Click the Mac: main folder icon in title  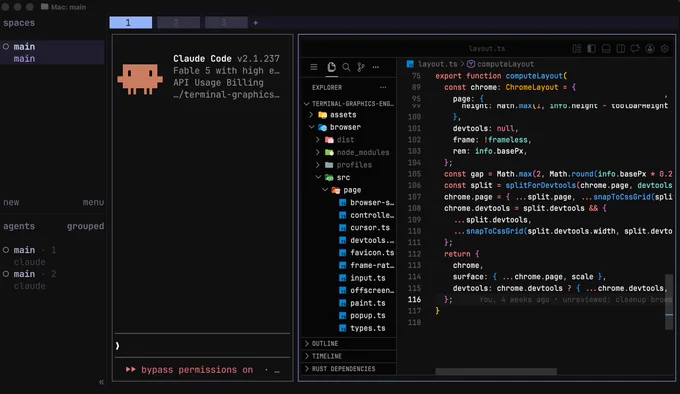pyautogui.click(x=45, y=7)
